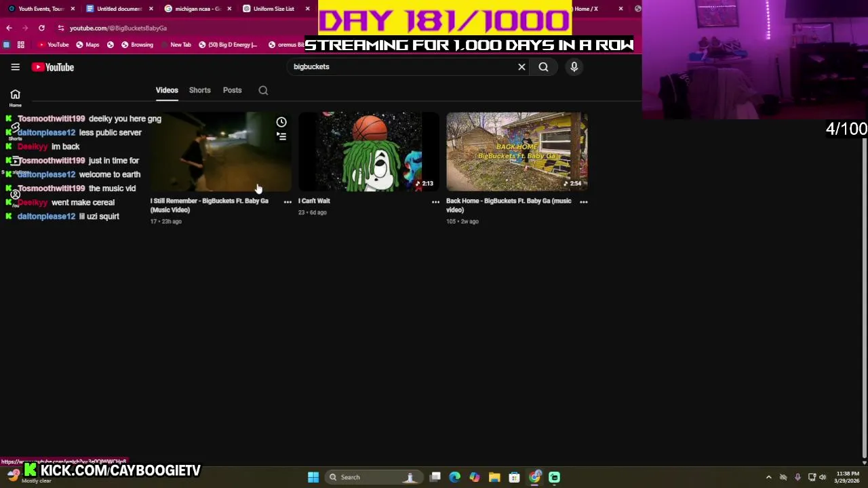The height and width of the screenshot is (488, 868).
Task: Open the New Tab bookmark
Action: point(176,45)
